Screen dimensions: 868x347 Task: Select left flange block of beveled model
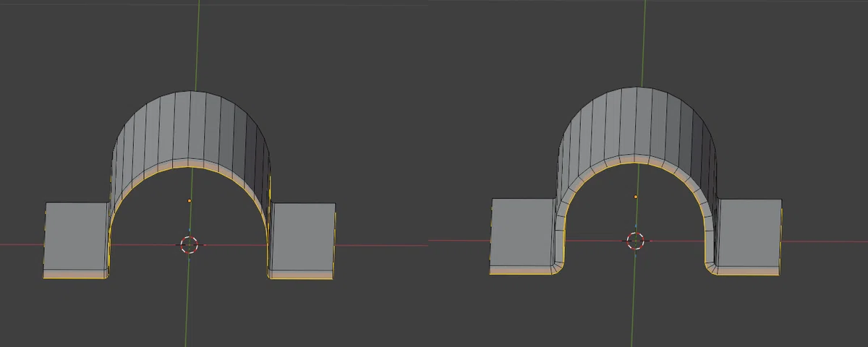click(x=524, y=236)
